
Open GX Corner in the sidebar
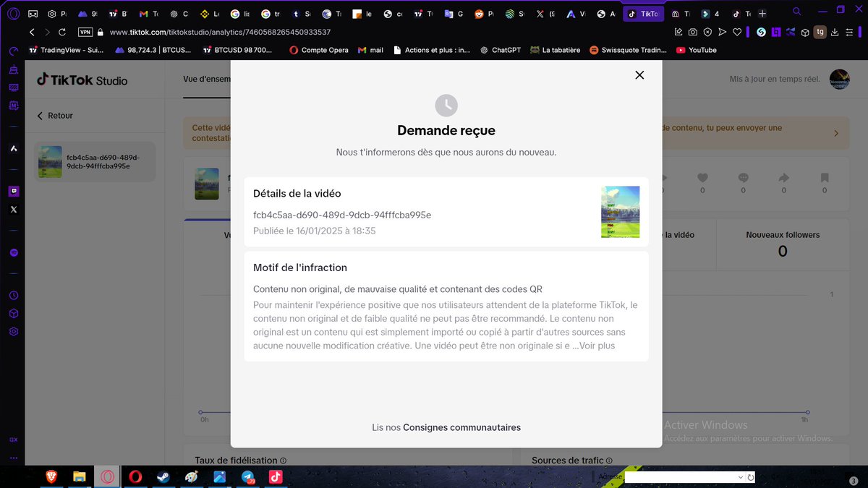pos(14,440)
